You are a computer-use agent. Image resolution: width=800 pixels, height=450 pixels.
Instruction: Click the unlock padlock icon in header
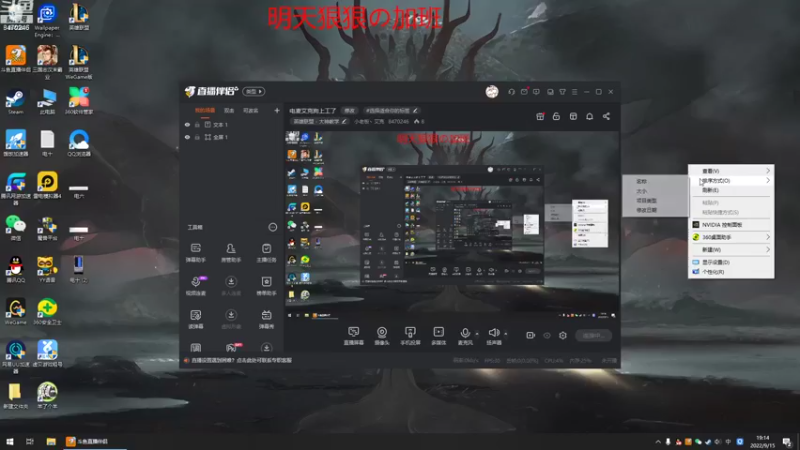click(x=556, y=116)
